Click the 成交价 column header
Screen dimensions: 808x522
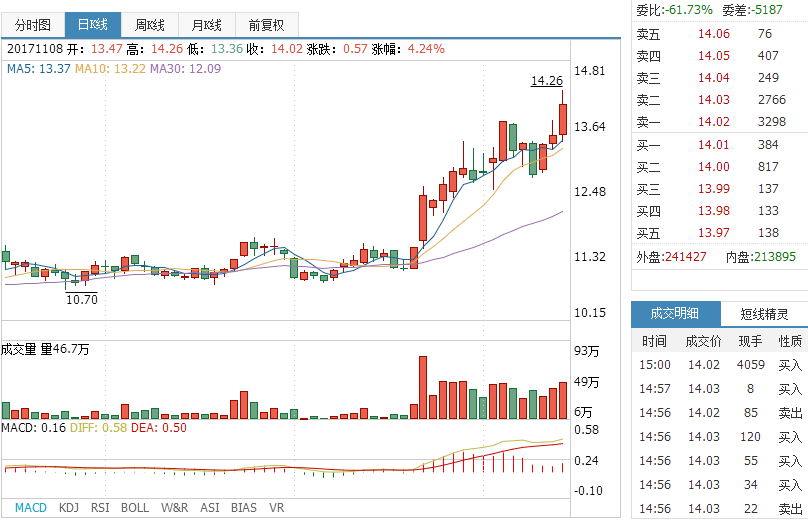pyautogui.click(x=703, y=341)
